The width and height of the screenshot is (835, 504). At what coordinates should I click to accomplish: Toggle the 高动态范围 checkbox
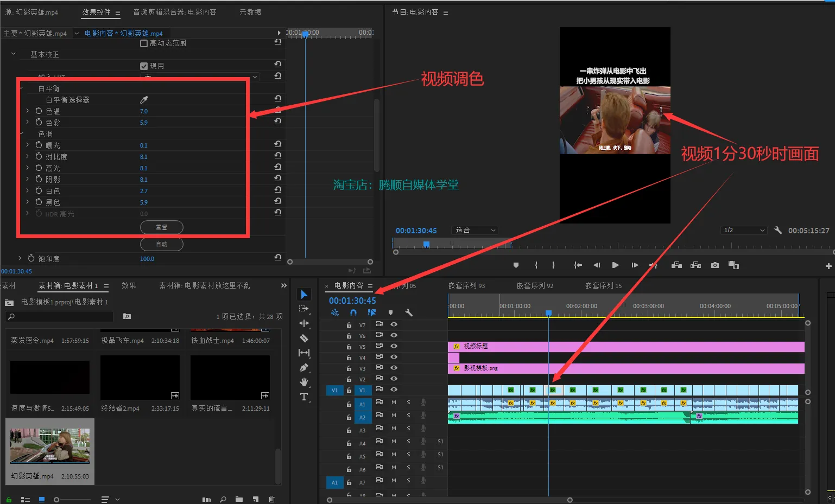[x=144, y=43]
